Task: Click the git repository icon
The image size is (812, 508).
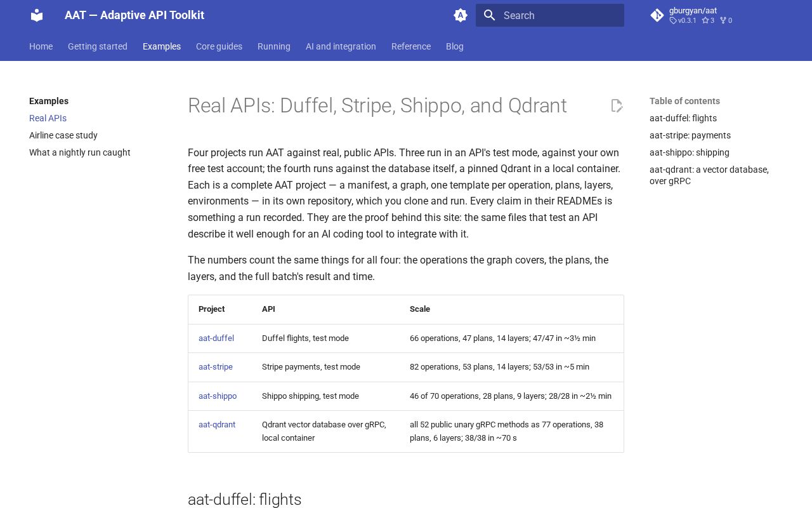Action: point(657,15)
